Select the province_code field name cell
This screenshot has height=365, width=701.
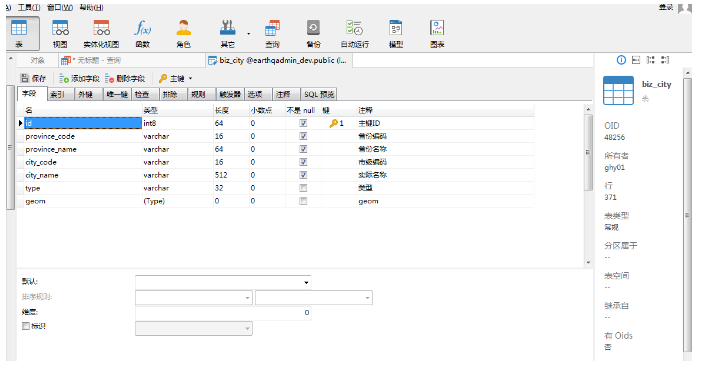[83, 136]
